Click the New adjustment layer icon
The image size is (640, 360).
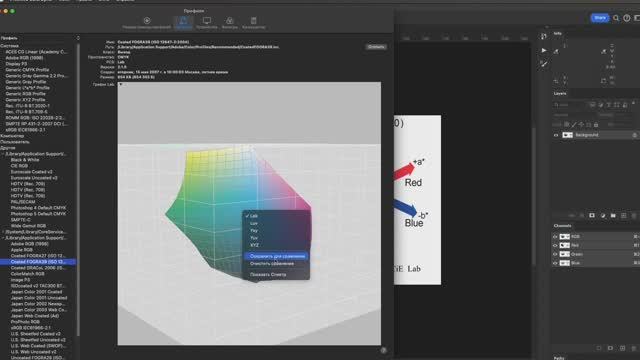pos(603,216)
